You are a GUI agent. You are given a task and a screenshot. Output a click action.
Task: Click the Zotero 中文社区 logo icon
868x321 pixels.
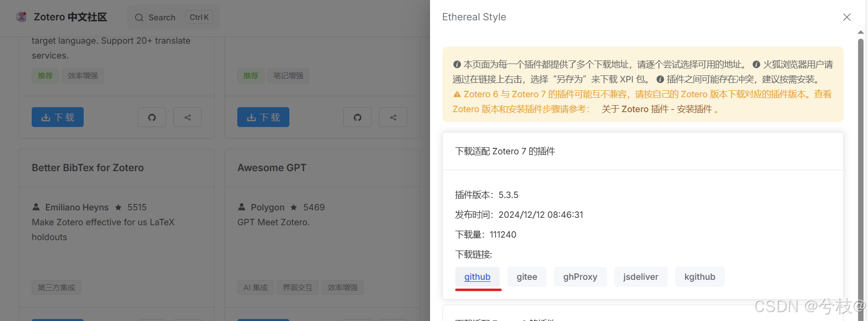21,17
